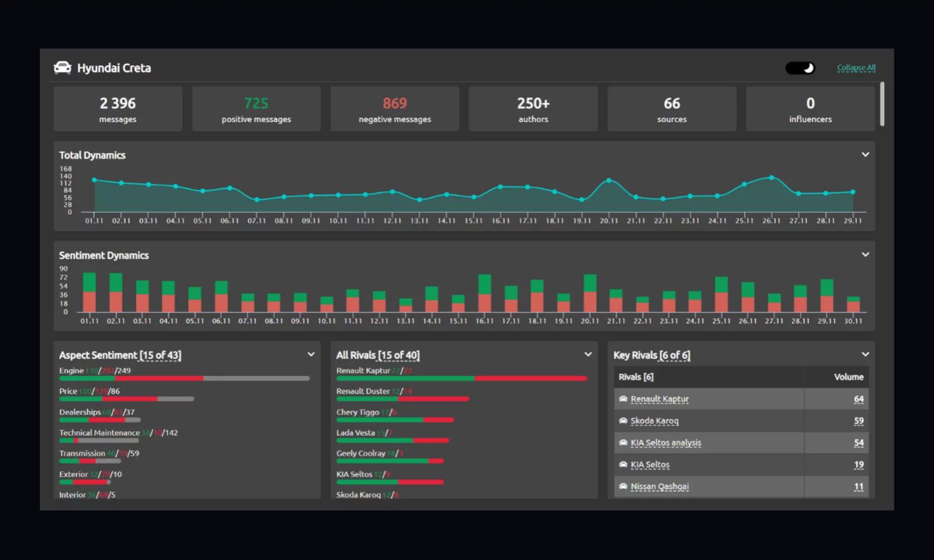Click car icon beside Renault Kaptur row
The width and height of the screenshot is (934, 560).
(x=623, y=399)
